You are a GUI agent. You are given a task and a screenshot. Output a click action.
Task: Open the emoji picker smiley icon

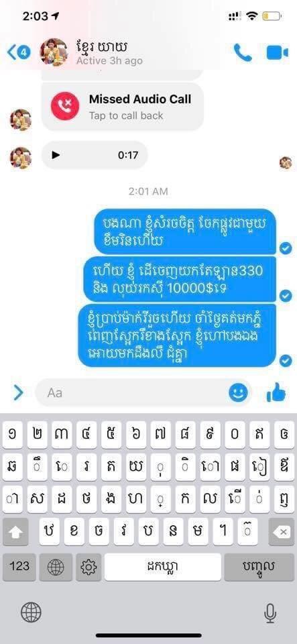pyautogui.click(x=239, y=393)
